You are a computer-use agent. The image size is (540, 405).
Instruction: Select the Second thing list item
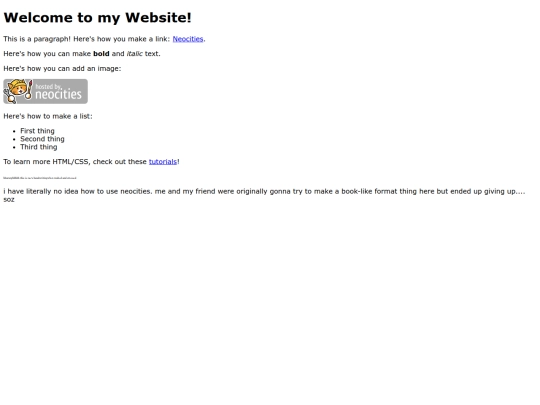(42, 139)
